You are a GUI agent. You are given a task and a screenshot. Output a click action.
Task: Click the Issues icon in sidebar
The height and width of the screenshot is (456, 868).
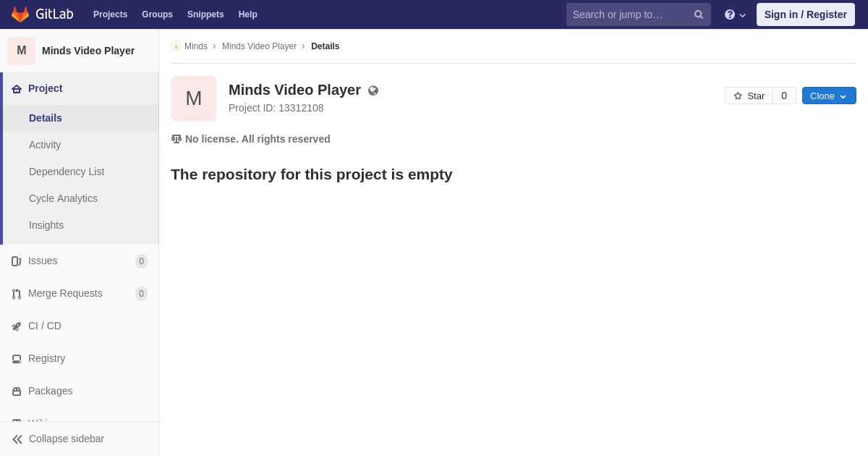17,261
